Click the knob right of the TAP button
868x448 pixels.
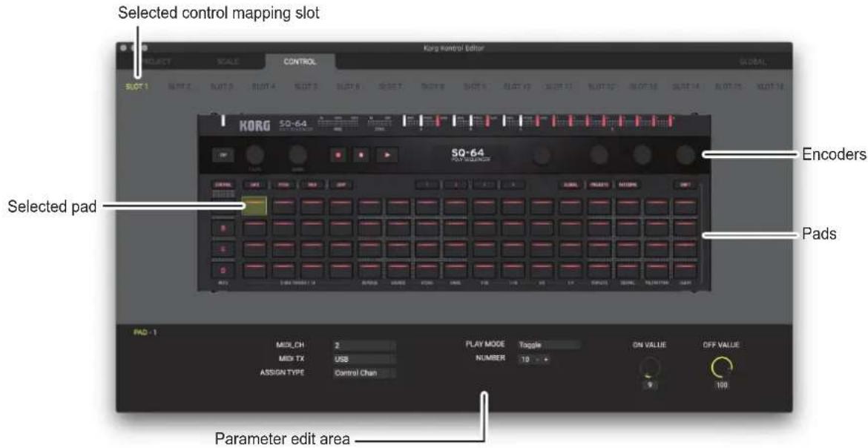tap(254, 156)
